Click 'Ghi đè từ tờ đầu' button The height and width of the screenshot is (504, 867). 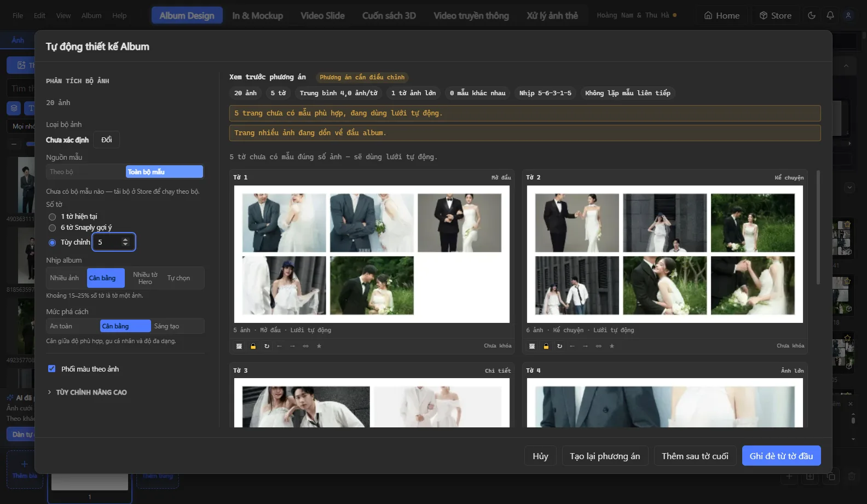781,456
